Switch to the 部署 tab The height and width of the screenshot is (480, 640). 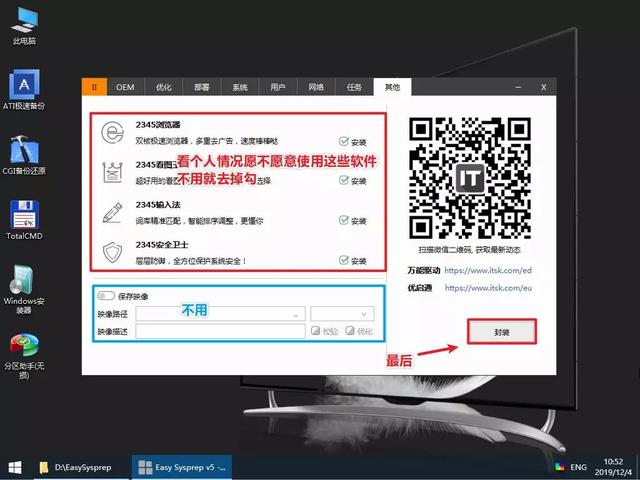pos(202,87)
